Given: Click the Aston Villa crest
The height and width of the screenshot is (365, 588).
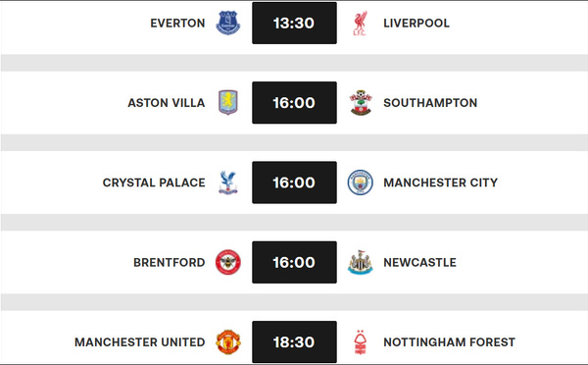Looking at the screenshot, I should [228, 102].
